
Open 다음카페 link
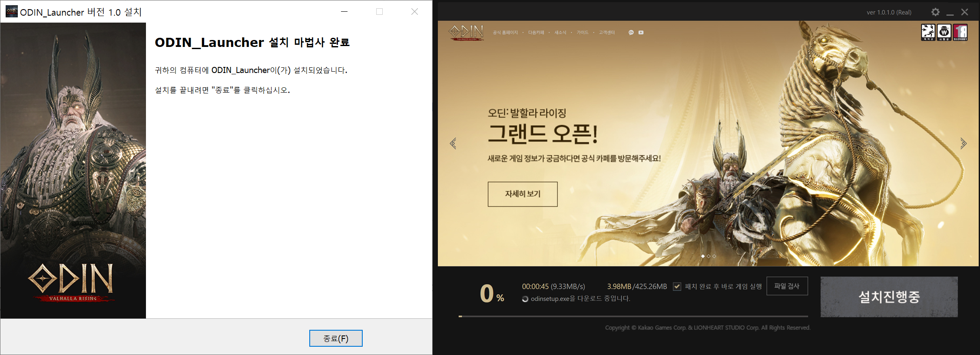click(x=536, y=33)
